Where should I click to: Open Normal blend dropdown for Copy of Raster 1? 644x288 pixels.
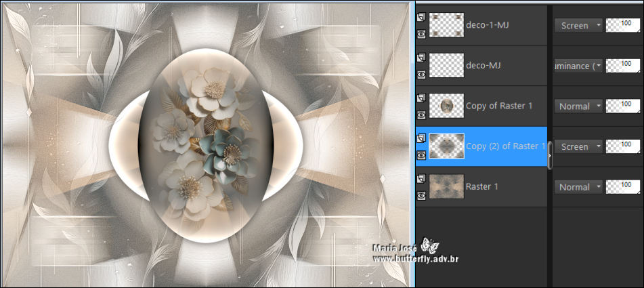(578, 106)
